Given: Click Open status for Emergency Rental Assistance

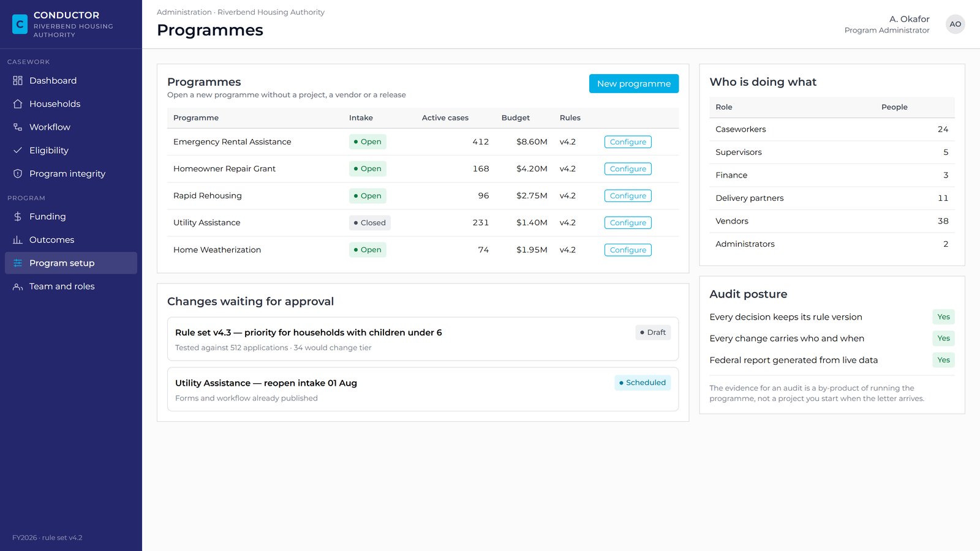Looking at the screenshot, I should coord(367,141).
